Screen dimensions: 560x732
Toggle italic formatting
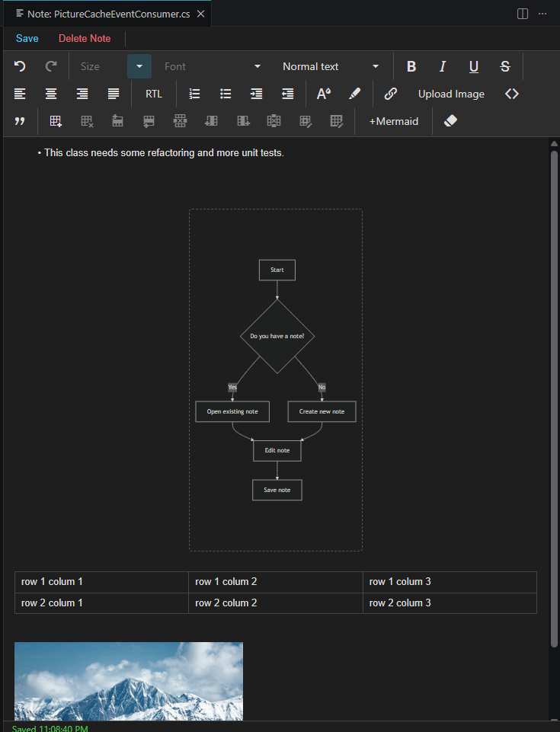click(x=443, y=66)
